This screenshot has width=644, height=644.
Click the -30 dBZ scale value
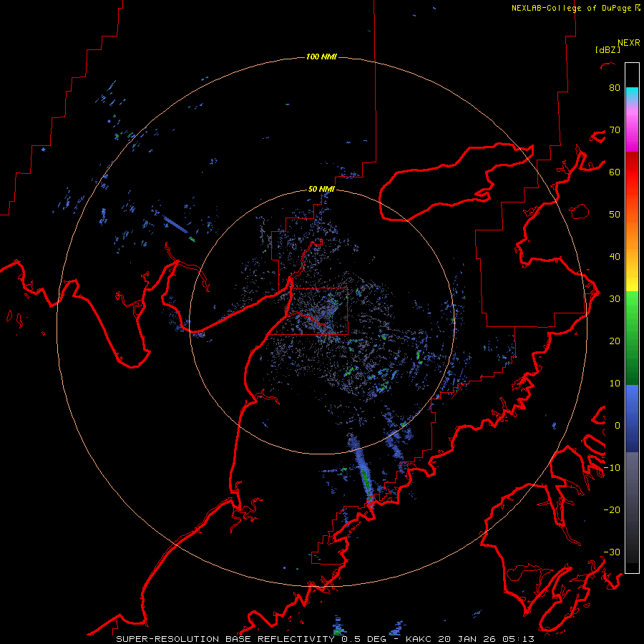point(612,552)
